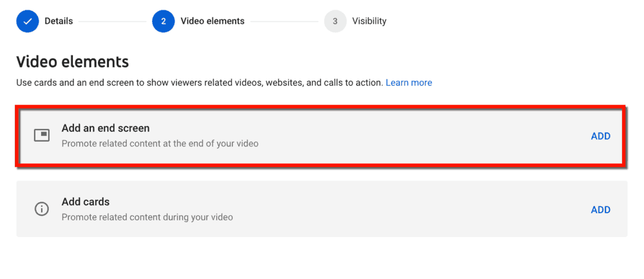The height and width of the screenshot is (279, 644).
Task: Click 'Promote related content during your video' text
Action: pyautogui.click(x=147, y=217)
